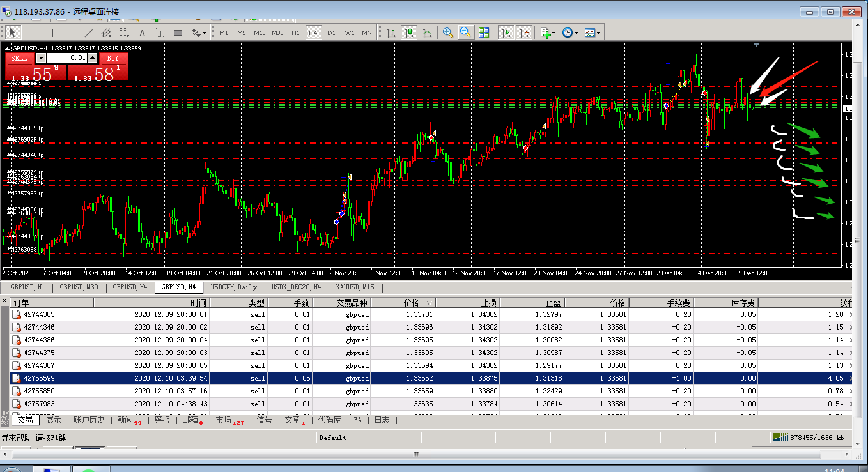Click the red BUY button
The image size is (868, 472).
[x=112, y=58]
